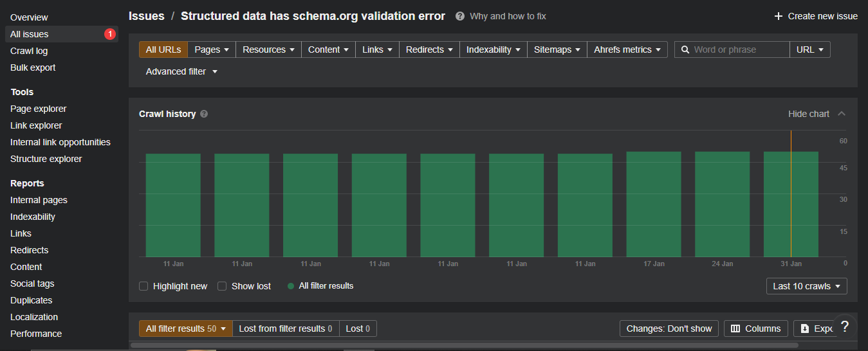Open the Duplicates report
This screenshot has width=868, height=351.
(31, 300)
